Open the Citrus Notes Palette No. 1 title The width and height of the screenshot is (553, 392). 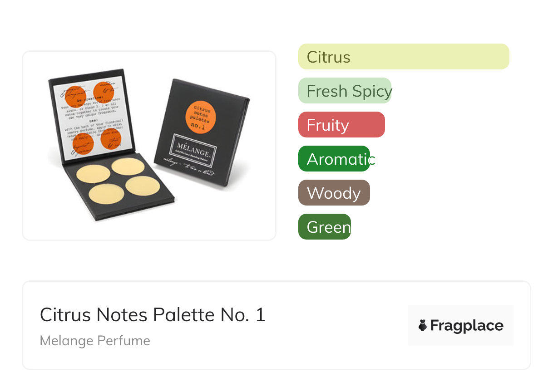153,315
